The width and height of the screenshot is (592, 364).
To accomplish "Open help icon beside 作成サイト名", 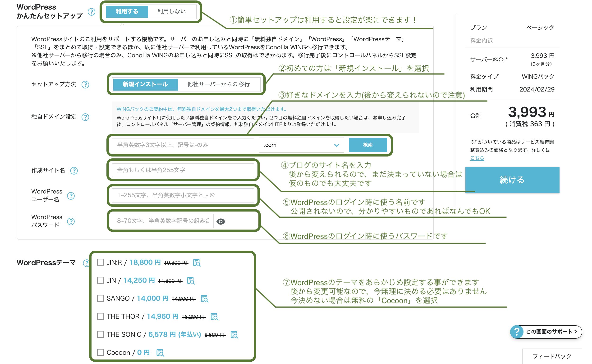I will (74, 171).
